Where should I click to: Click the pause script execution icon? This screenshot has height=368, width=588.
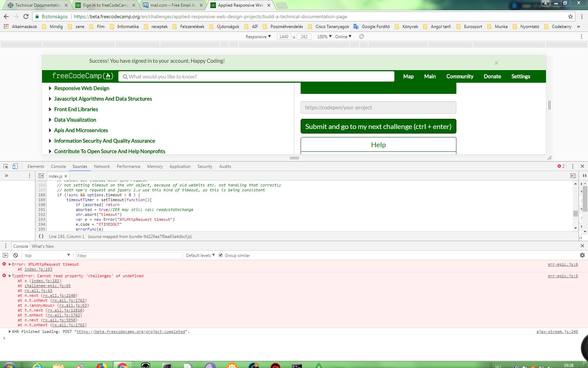coord(584,176)
